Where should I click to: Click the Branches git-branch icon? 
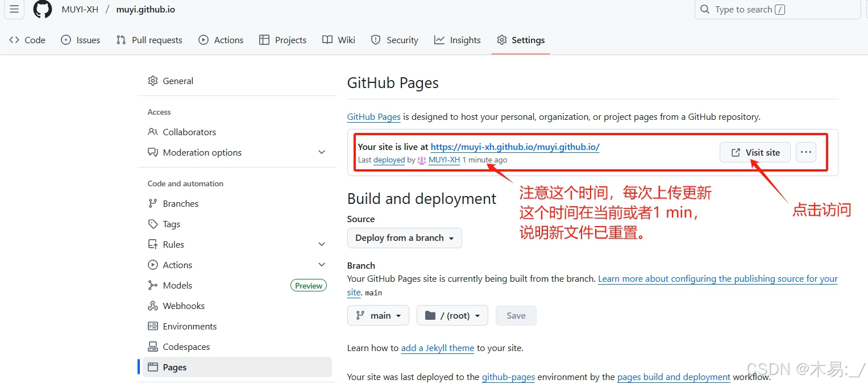(152, 203)
